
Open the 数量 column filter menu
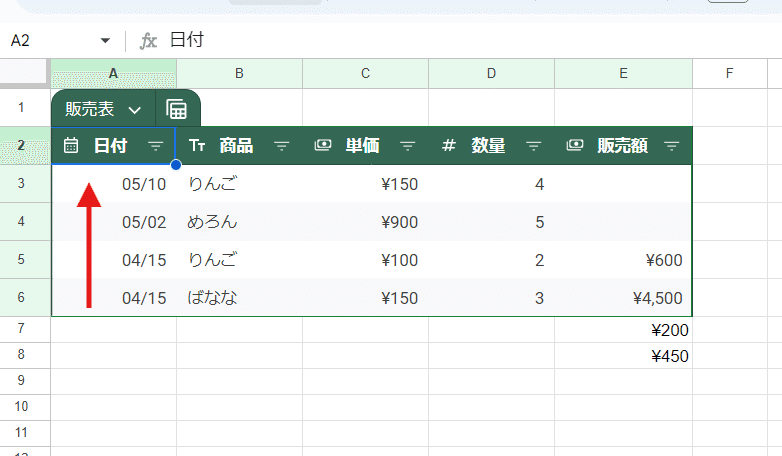tap(534, 146)
